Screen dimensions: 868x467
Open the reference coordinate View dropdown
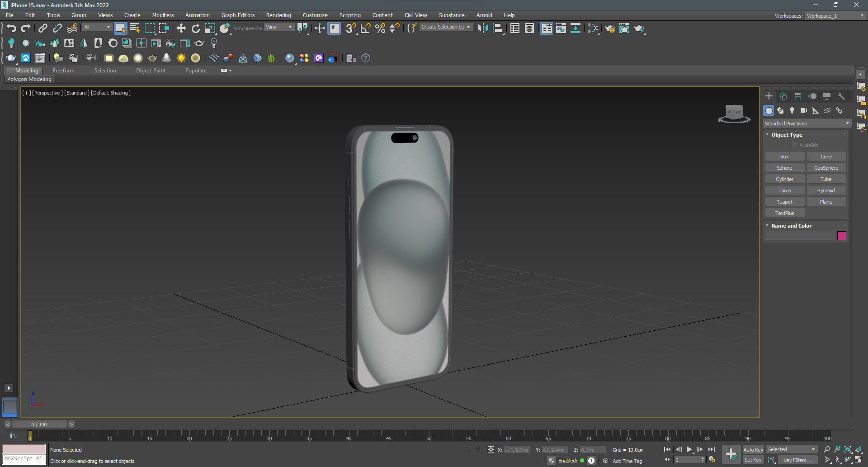(x=279, y=27)
